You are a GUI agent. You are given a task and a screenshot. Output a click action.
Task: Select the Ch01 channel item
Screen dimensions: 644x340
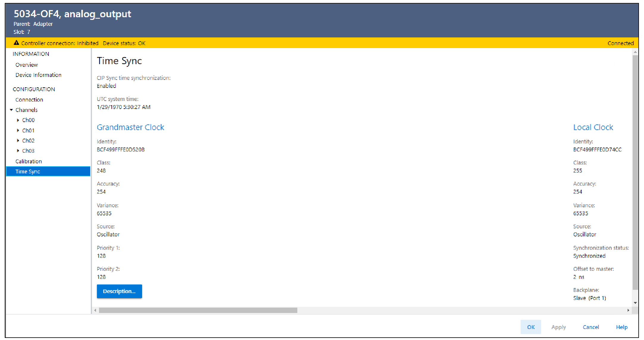[x=28, y=130]
